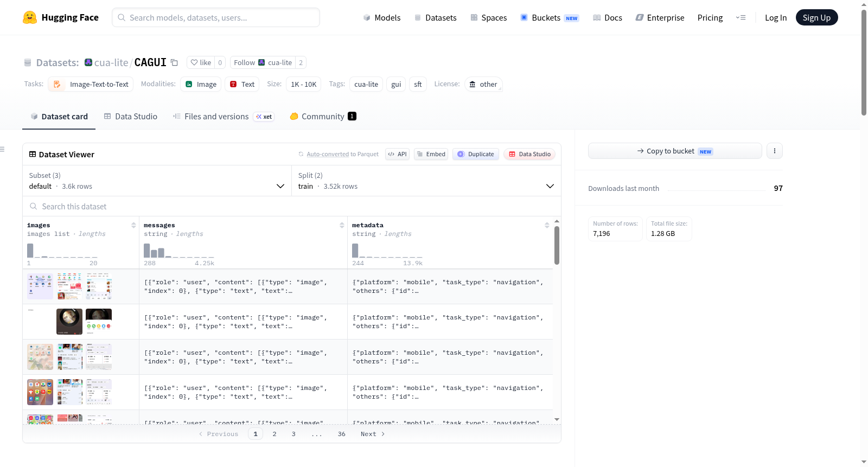Screen dimensions: 868x467
Task: Open Docs navigation item
Action: tap(607, 17)
